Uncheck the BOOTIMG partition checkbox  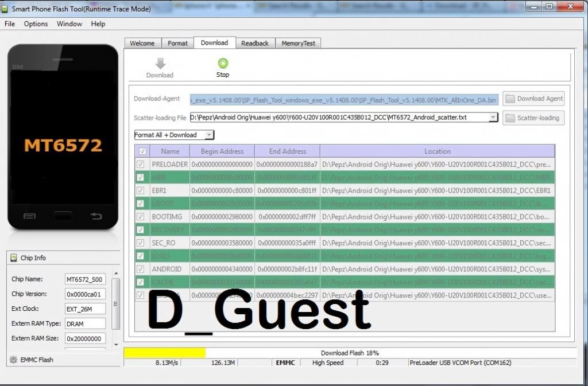141,217
